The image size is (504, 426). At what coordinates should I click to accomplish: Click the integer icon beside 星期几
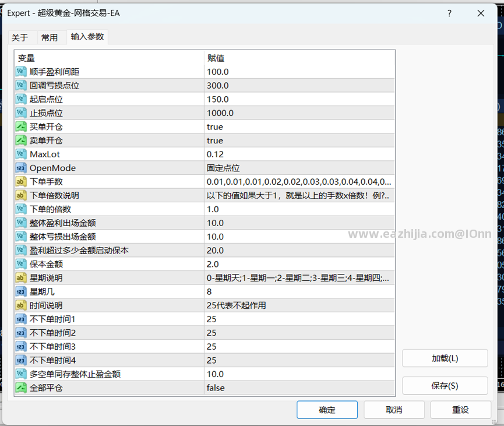21,291
